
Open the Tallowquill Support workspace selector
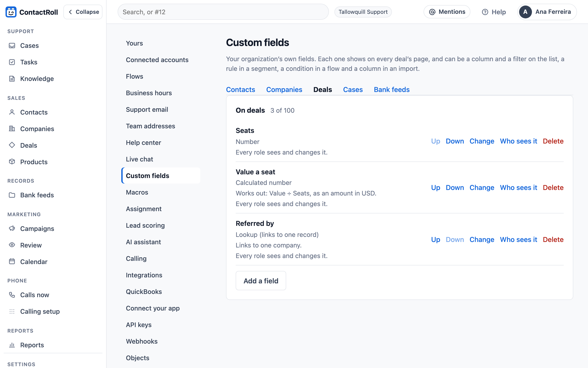tap(363, 12)
